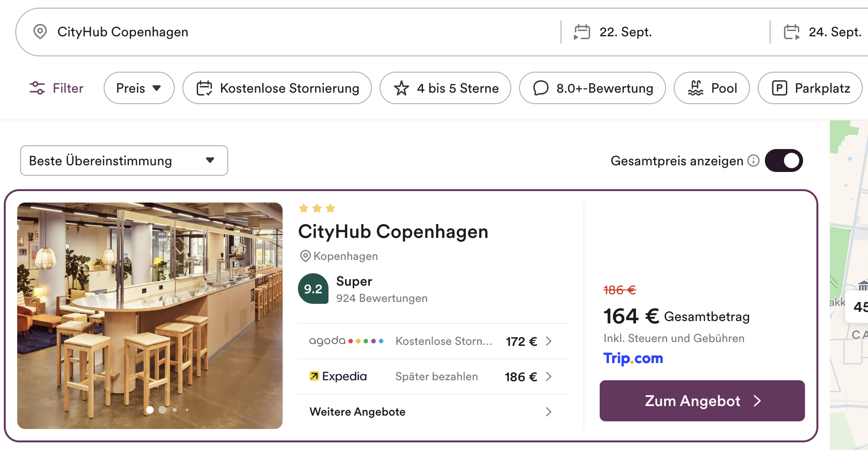The image size is (868, 450).
Task: Click the three-star hotel rating
Action: tap(317, 208)
